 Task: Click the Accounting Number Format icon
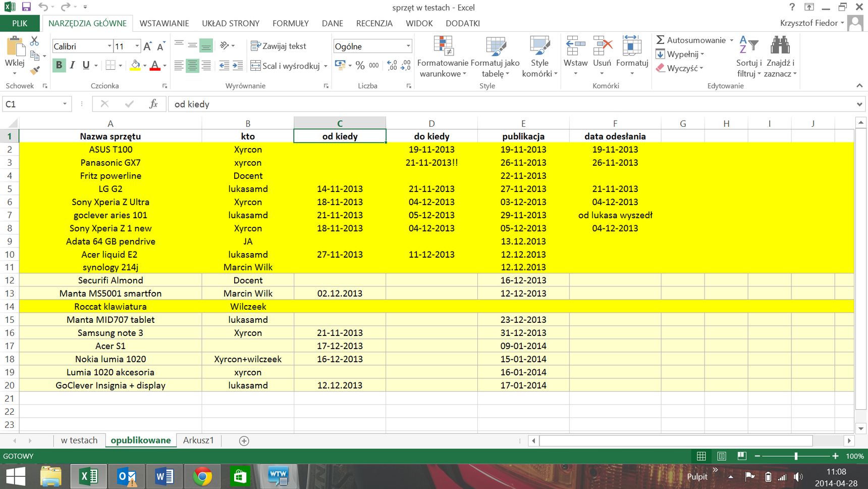pos(340,65)
